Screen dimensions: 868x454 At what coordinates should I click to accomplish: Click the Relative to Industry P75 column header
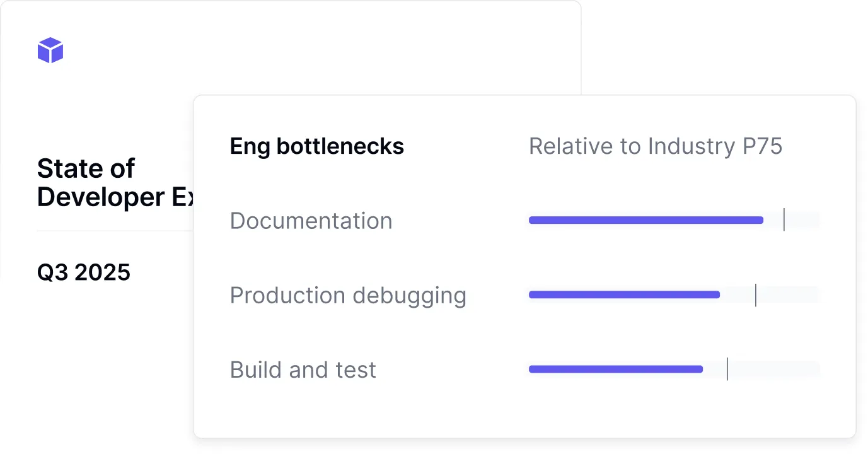[x=655, y=146]
